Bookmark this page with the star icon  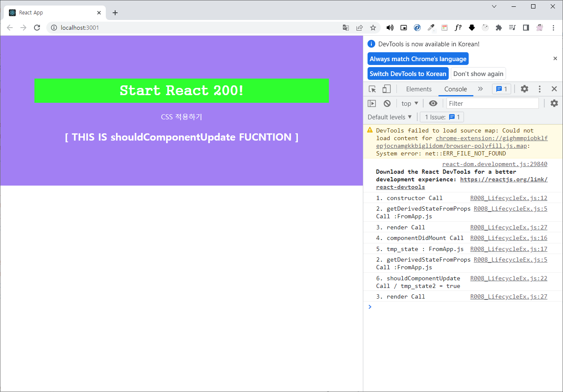coord(373,28)
